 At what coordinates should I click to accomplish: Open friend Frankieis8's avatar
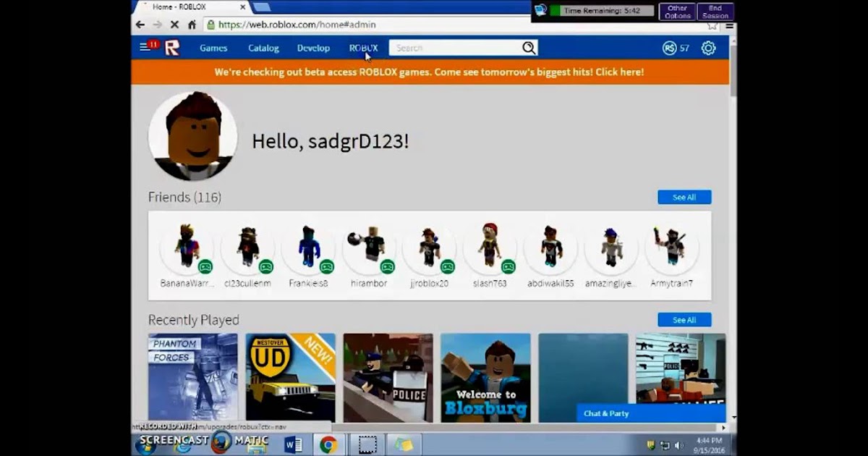point(308,247)
